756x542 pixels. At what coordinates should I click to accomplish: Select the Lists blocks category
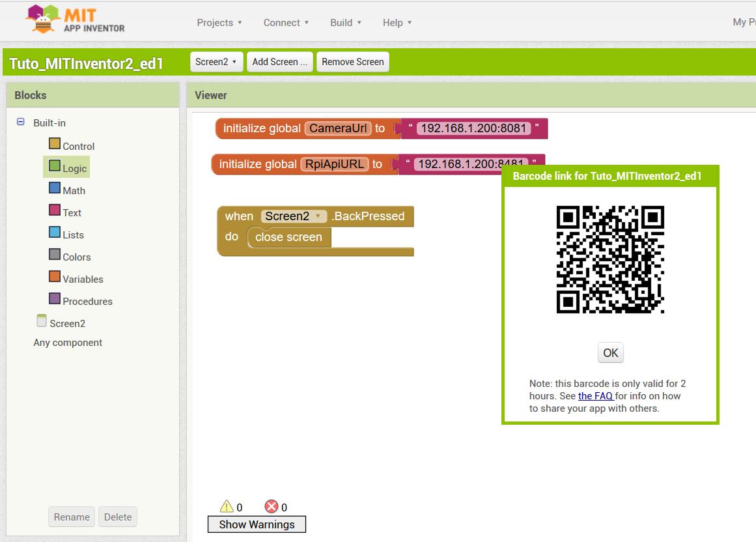click(x=66, y=235)
